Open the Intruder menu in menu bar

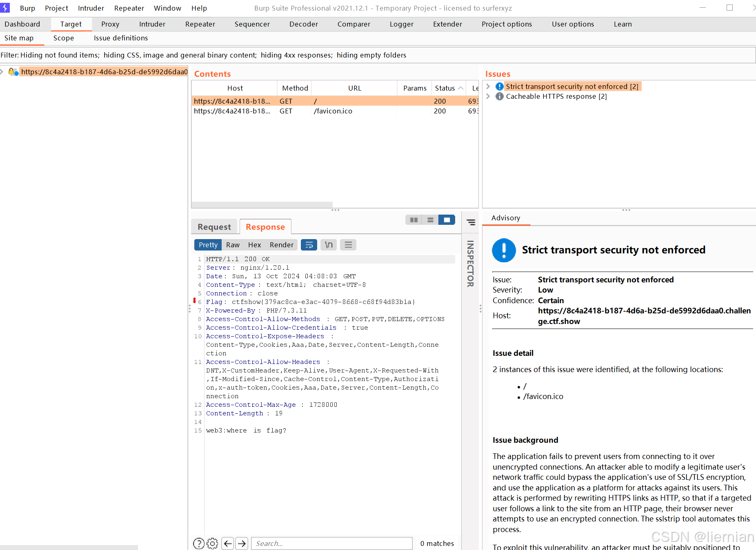coord(91,8)
